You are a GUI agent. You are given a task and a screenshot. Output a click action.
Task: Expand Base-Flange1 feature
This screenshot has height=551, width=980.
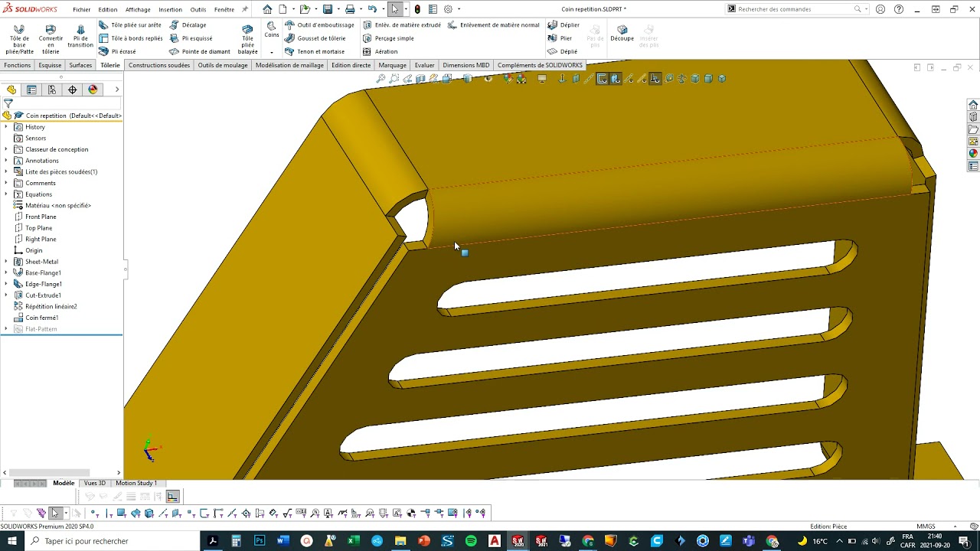click(x=6, y=272)
